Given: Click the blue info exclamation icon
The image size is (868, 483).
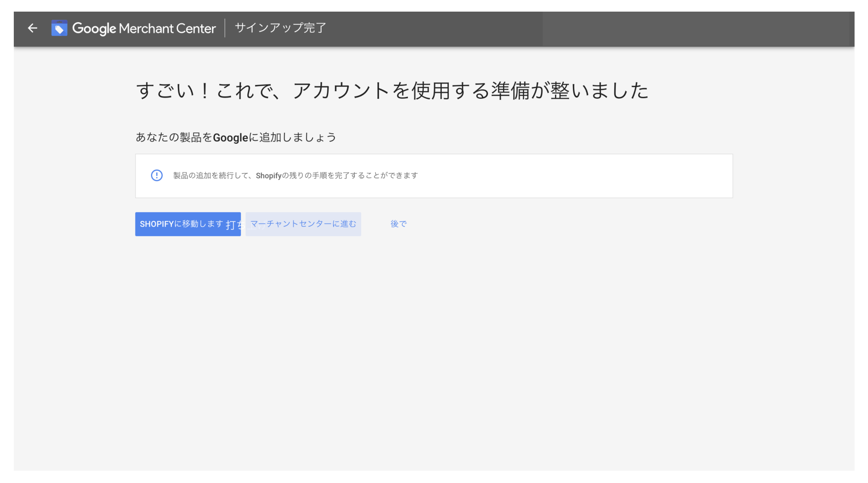Looking at the screenshot, I should coord(156,176).
